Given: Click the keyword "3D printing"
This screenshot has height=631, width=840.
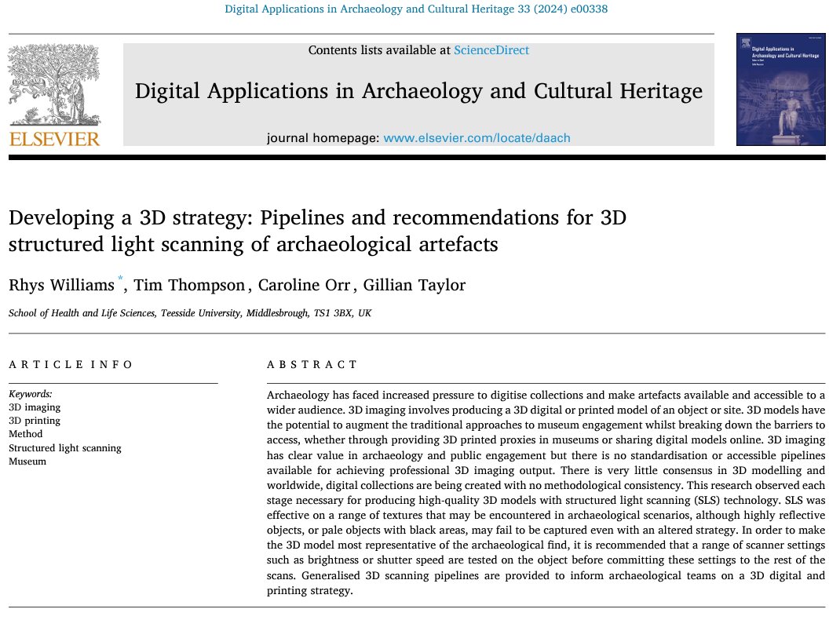Looking at the screenshot, I should (x=35, y=421).
